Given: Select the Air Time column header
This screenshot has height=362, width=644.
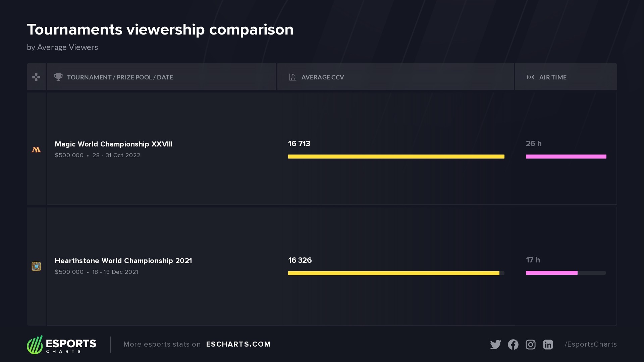Looking at the screenshot, I should (552, 77).
